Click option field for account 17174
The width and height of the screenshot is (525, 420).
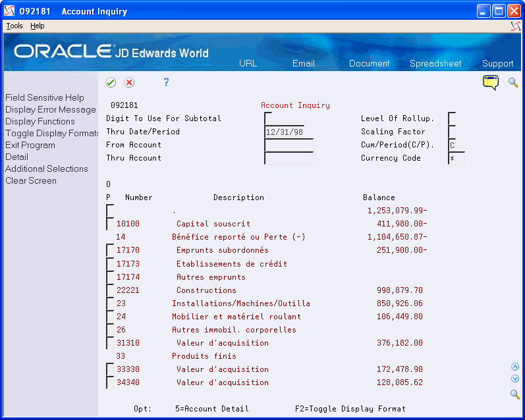110,276
